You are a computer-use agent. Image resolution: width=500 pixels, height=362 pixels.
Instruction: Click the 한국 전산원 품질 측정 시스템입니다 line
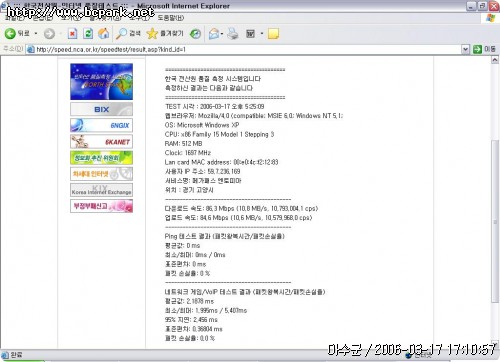213,79
